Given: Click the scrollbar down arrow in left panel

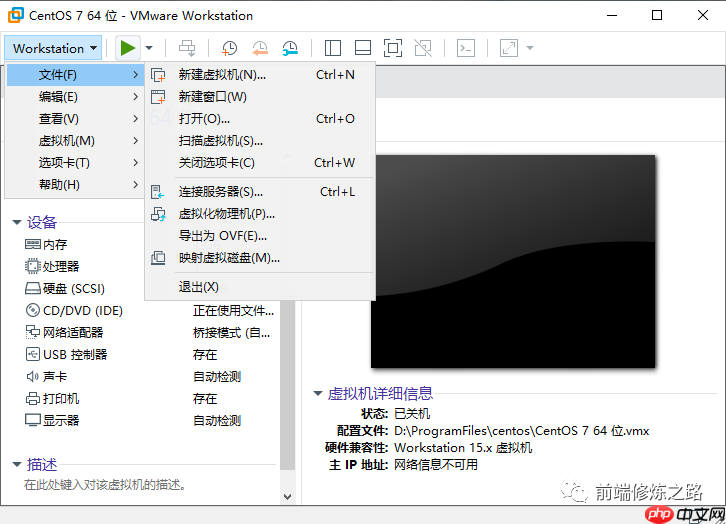Looking at the screenshot, I should pos(288,497).
